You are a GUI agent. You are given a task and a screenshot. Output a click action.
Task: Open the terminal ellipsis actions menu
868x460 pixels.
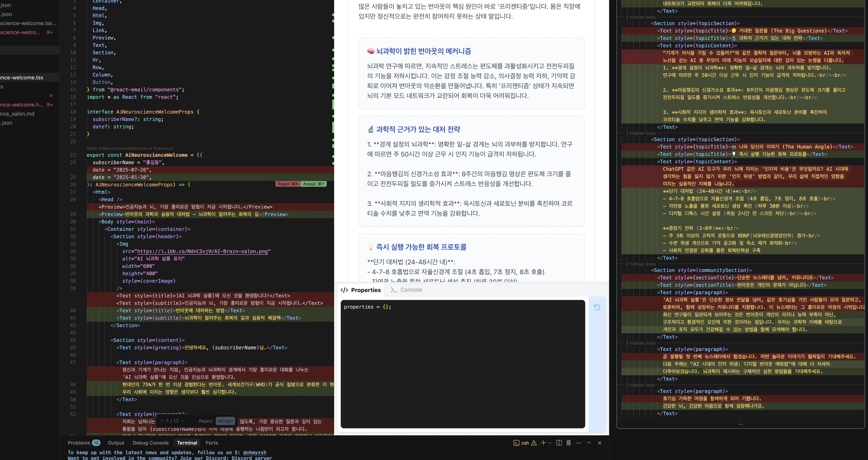point(578,443)
